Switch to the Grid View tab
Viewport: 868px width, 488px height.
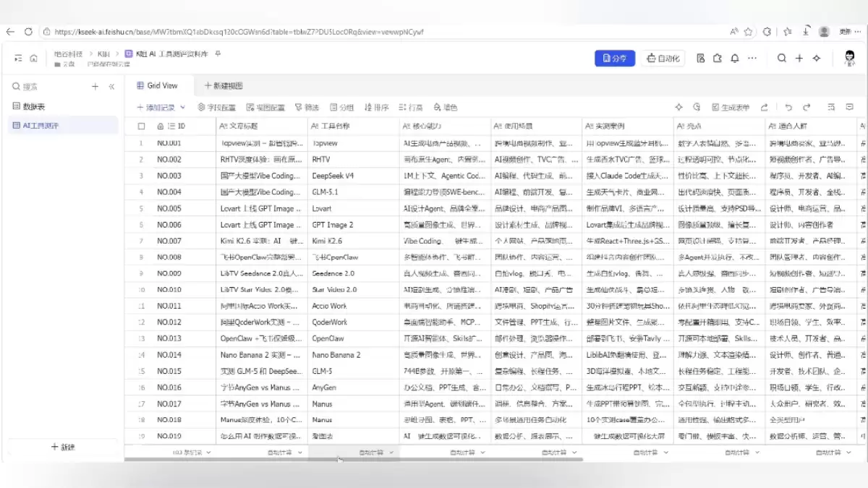157,85
